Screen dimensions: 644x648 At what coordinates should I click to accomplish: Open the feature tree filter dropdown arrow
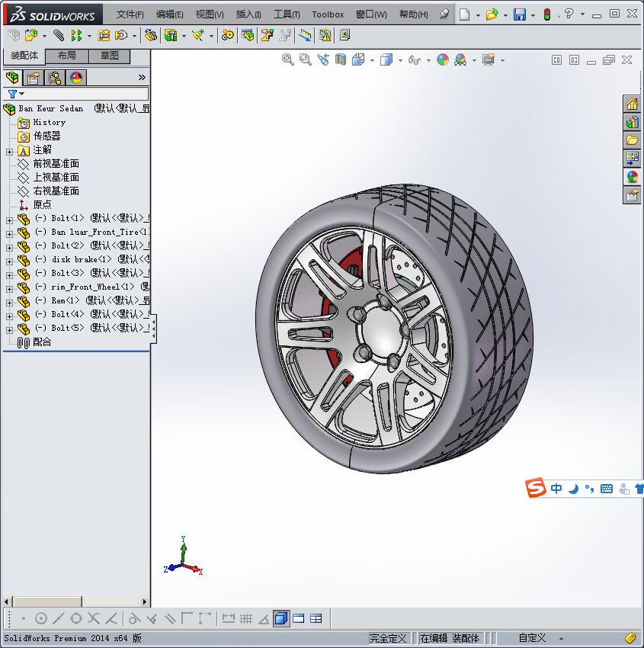pyautogui.click(x=22, y=94)
